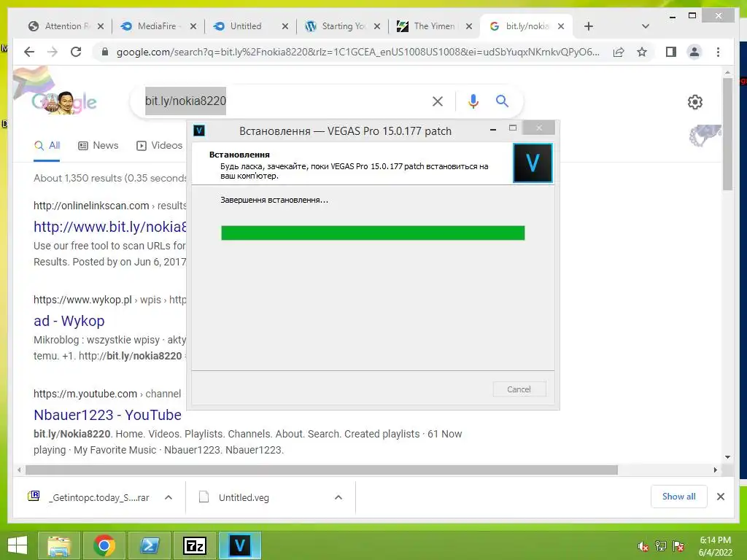Click the Google search text field
The width and height of the screenshot is (747, 560).
pyautogui.click(x=286, y=101)
